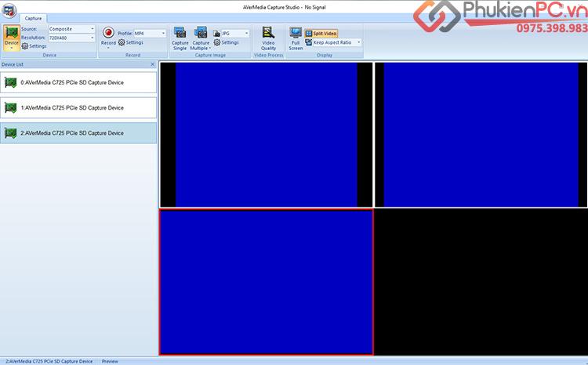Take a Capture Single snapshot
Image resolution: width=588 pixels, height=365 pixels.
pyautogui.click(x=180, y=38)
